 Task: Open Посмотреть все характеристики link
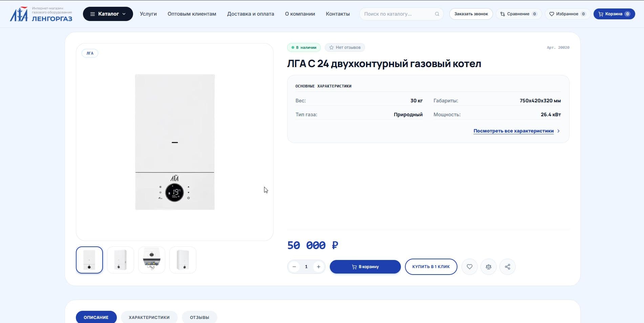click(x=513, y=131)
